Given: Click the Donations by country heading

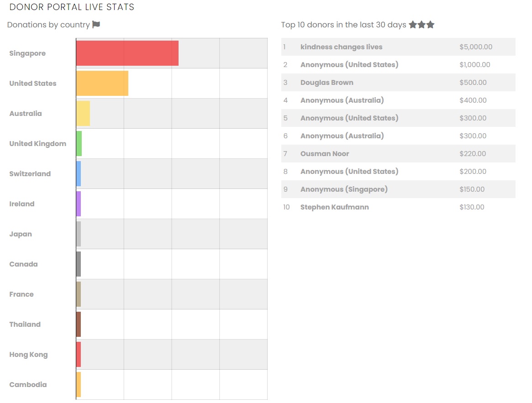Looking at the screenshot, I should click(48, 25).
